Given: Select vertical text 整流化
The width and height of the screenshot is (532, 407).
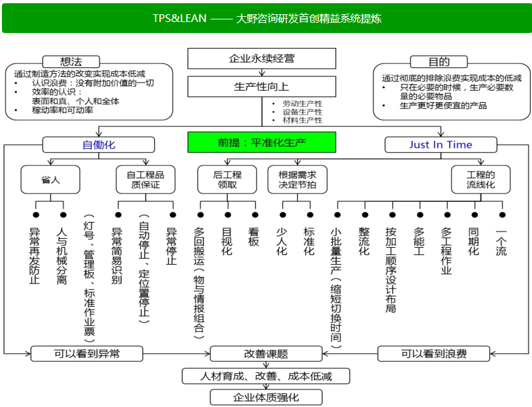Looking at the screenshot, I should coord(364,241).
